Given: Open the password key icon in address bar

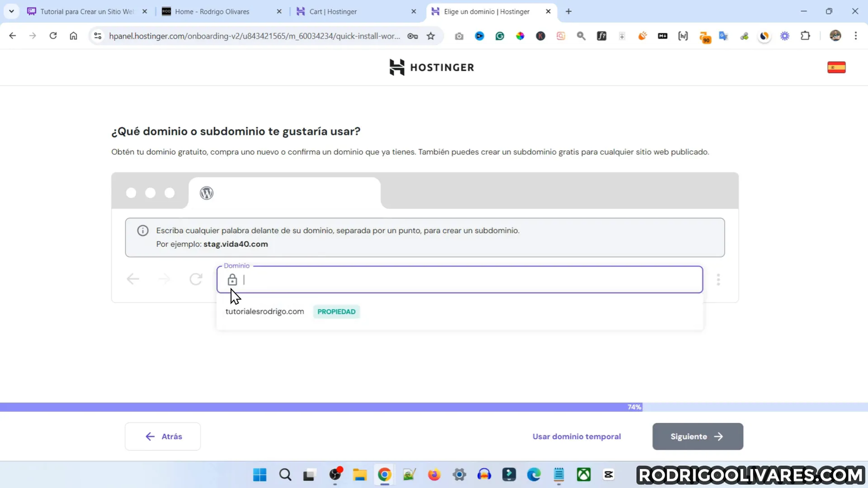Looking at the screenshot, I should [412, 36].
